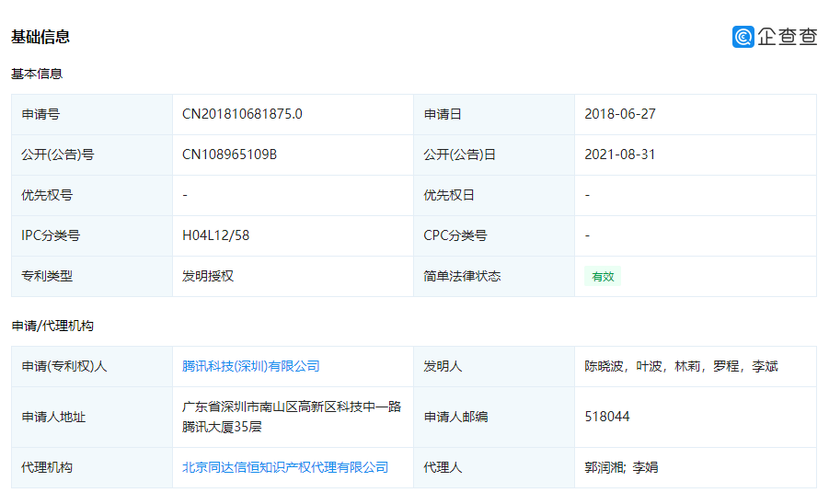Click the publication date 2021-08-31
The height and width of the screenshot is (504, 829).
point(620,155)
